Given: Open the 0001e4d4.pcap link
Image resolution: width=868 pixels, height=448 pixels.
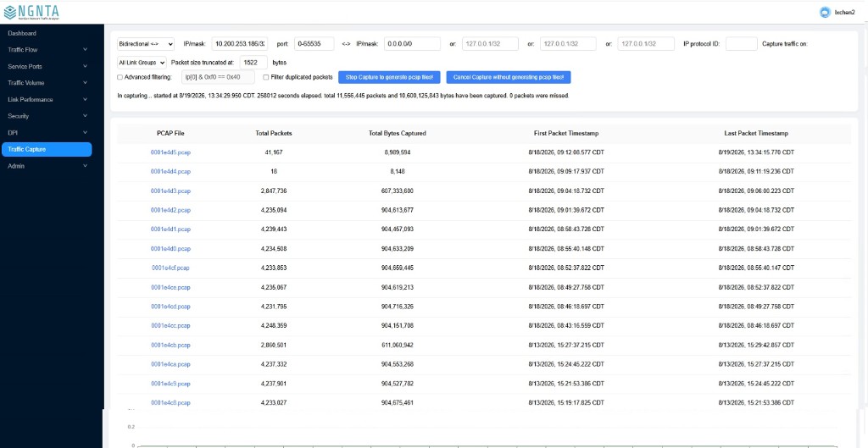Looking at the screenshot, I should (x=170, y=171).
